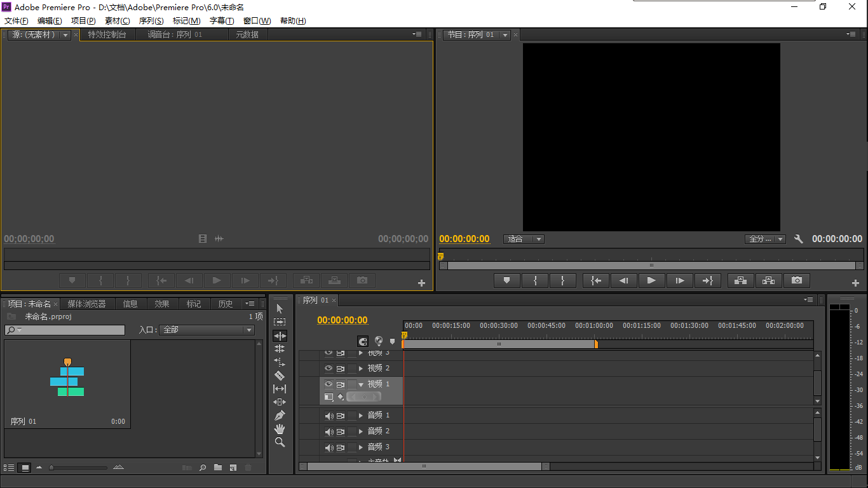Image resolution: width=868 pixels, height=488 pixels.
Task: Select the Pen tool
Action: 280,416
